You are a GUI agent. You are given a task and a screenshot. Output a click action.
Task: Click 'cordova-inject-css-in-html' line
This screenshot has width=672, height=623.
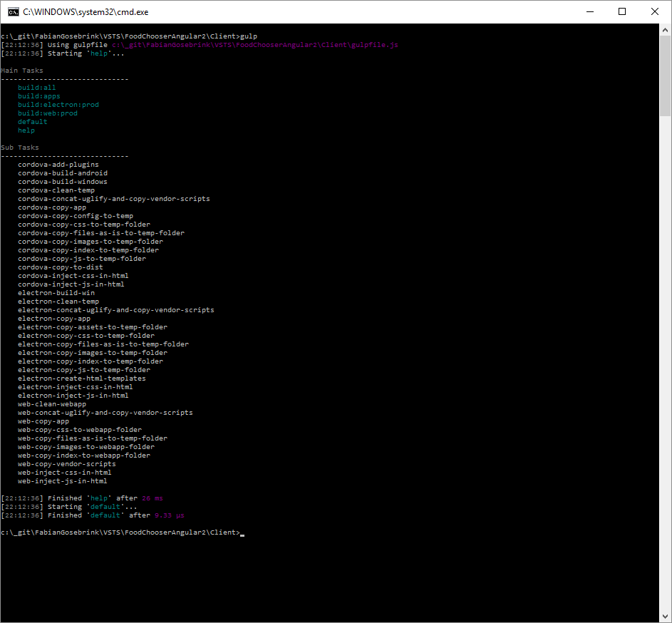click(x=73, y=276)
